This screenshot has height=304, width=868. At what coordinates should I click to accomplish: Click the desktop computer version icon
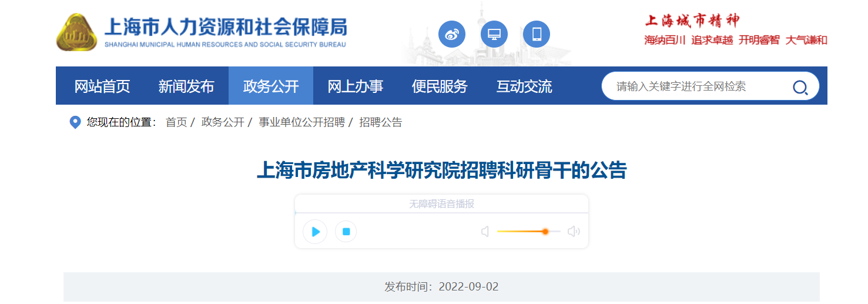(x=494, y=34)
